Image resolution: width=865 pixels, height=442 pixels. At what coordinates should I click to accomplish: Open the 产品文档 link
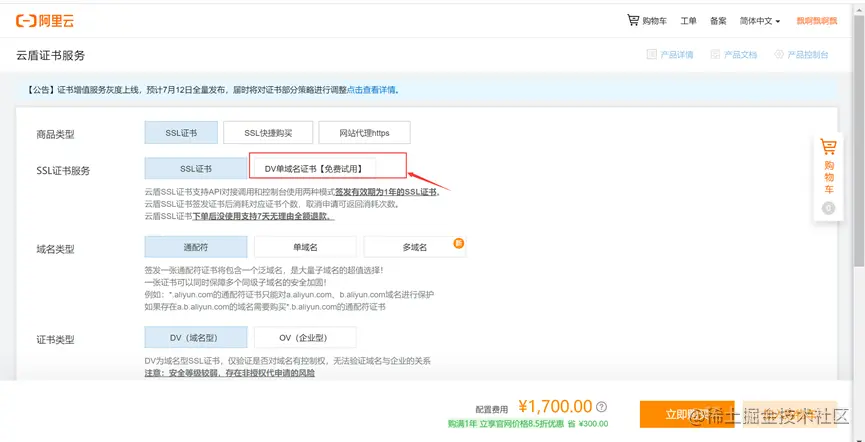740,55
